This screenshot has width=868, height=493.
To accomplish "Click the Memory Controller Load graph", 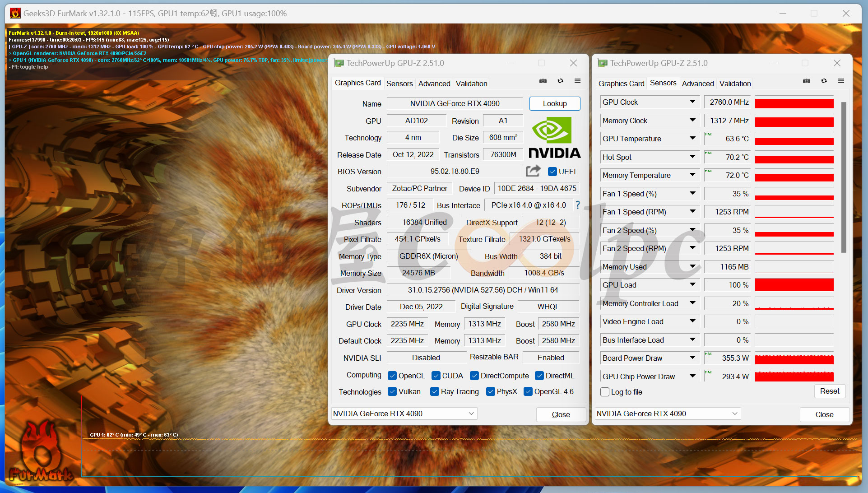I will tap(794, 303).
